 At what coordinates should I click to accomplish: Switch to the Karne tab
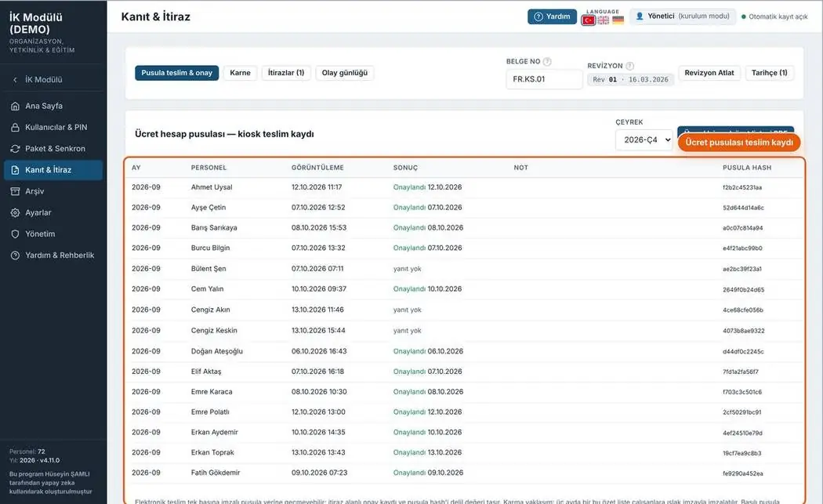pos(240,73)
